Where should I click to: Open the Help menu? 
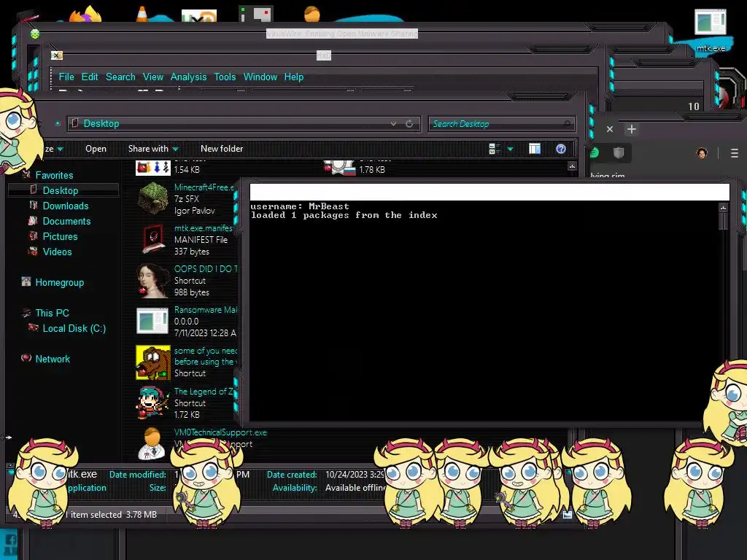[x=294, y=77]
